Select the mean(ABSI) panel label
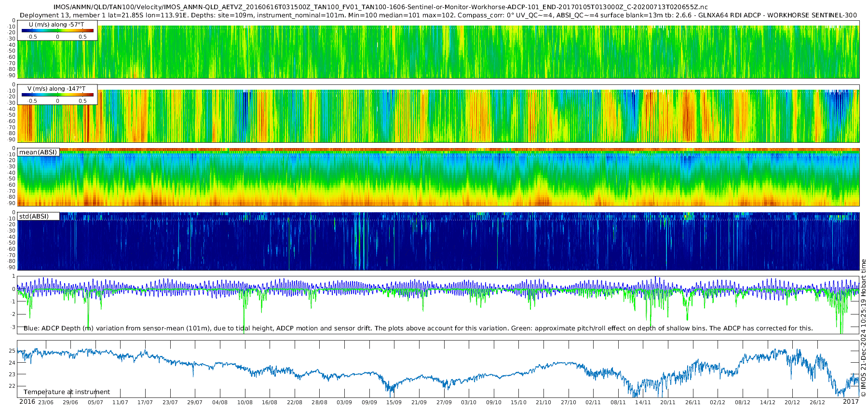Image resolution: width=868 pixels, height=410 pixels. point(38,152)
